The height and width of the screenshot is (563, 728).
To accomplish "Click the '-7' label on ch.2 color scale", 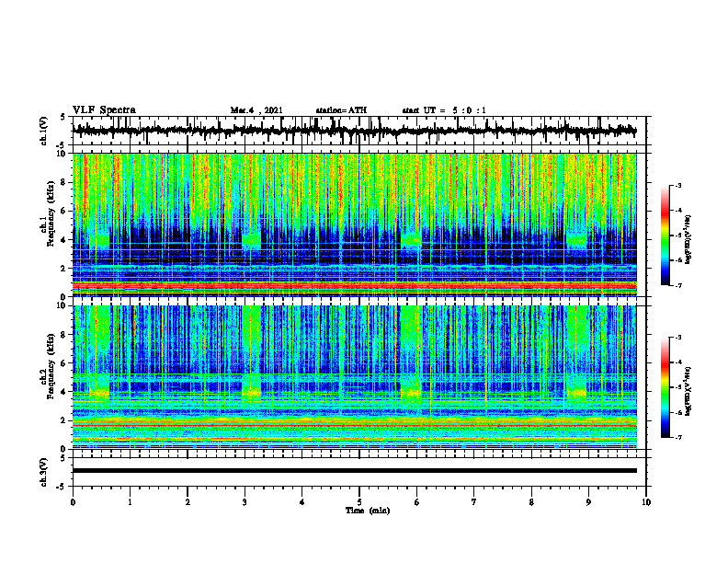I will (678, 437).
